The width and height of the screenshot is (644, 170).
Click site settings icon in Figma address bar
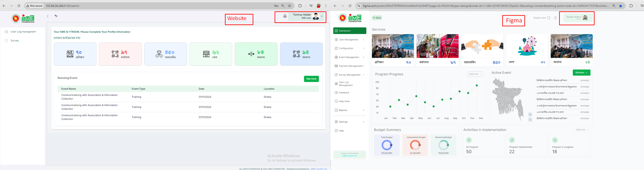click(359, 6)
